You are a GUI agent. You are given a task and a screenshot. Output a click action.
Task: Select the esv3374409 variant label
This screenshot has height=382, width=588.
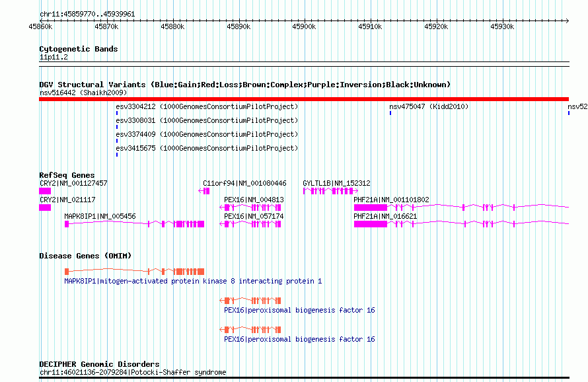tap(207, 134)
